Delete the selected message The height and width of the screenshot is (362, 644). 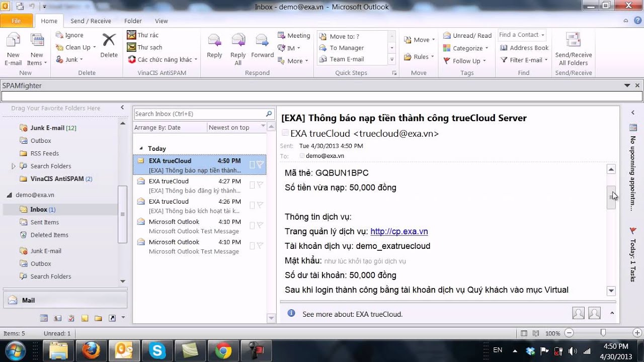(x=109, y=46)
